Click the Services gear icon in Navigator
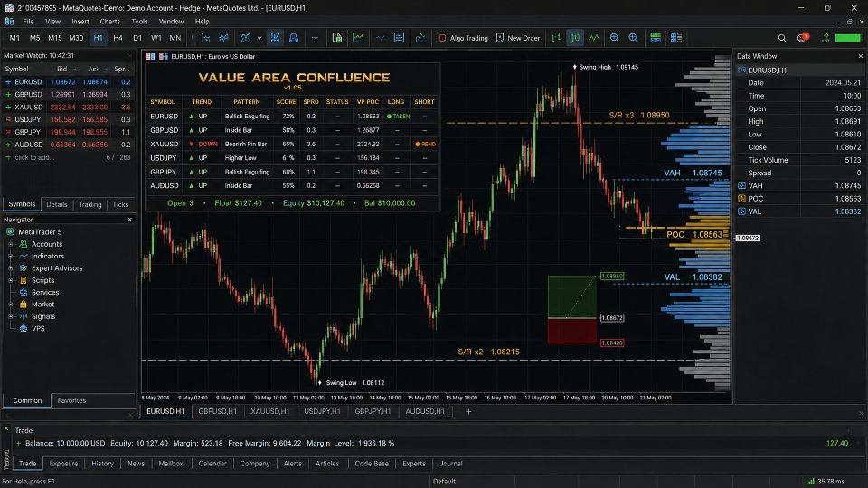 pyautogui.click(x=24, y=292)
